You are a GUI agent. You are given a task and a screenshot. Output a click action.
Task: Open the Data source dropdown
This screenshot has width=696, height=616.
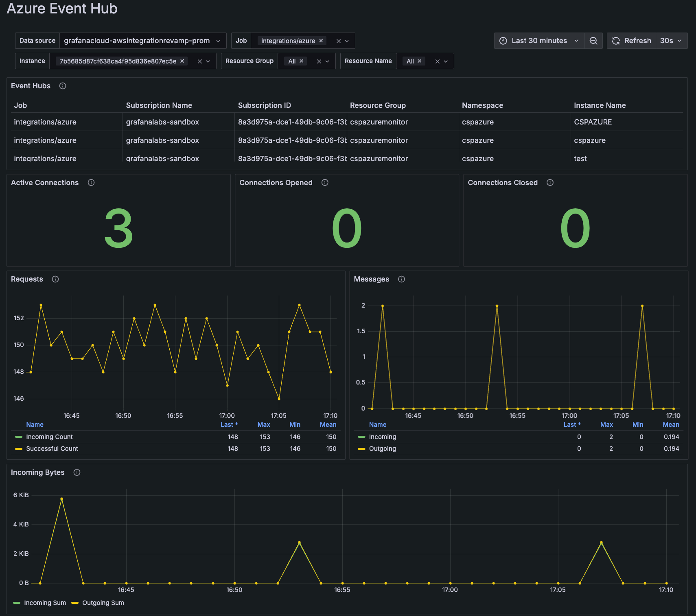(142, 41)
